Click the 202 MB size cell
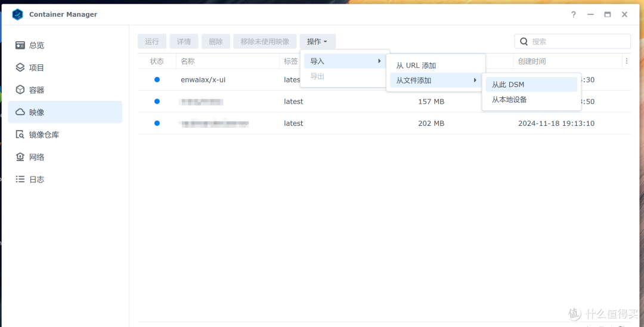This screenshot has width=644, height=327. pos(431,124)
